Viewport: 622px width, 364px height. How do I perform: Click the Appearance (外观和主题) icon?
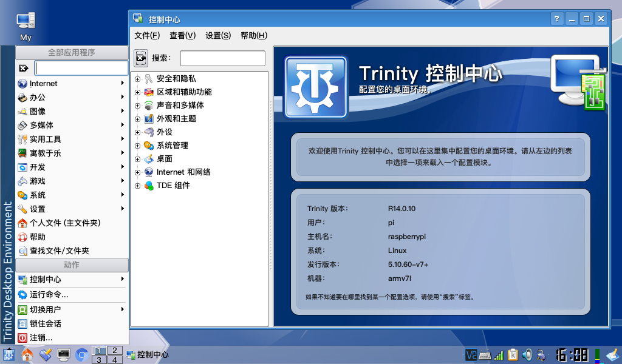click(x=149, y=119)
